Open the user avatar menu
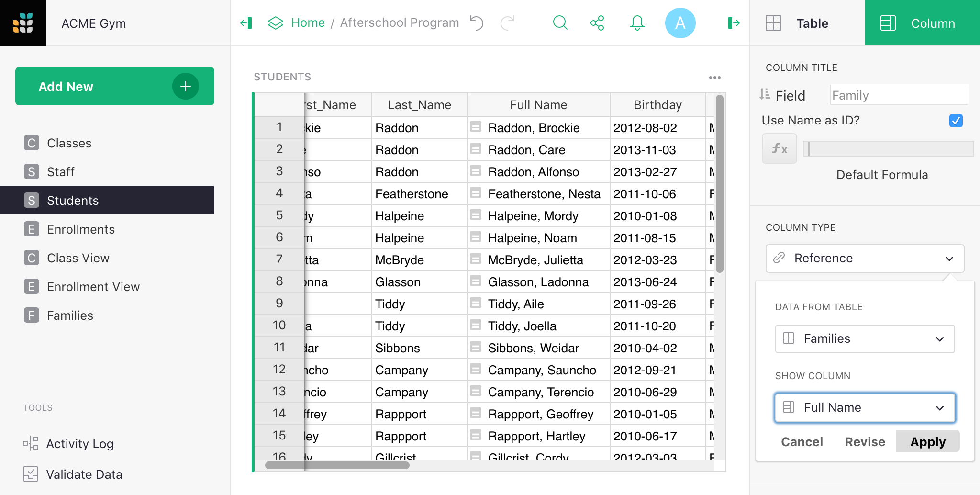 pos(680,22)
